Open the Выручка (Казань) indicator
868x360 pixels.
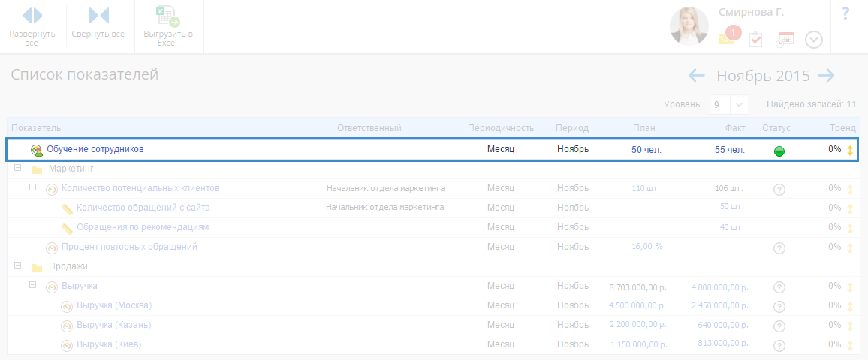pos(113,325)
